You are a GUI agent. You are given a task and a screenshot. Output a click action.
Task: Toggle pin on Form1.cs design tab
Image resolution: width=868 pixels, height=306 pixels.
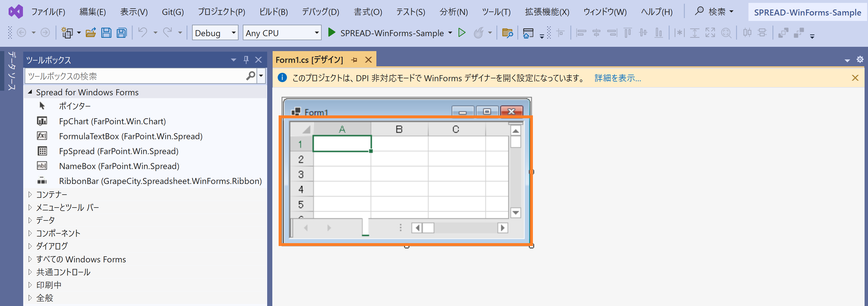coord(354,60)
